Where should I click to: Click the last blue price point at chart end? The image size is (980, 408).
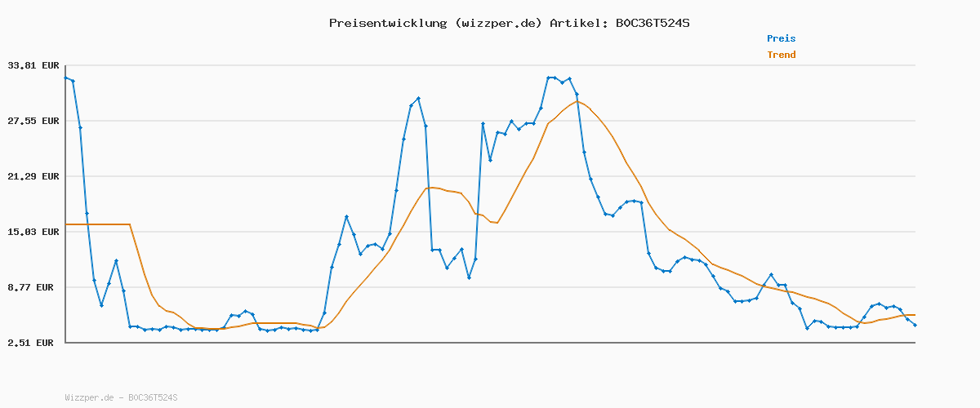click(915, 326)
